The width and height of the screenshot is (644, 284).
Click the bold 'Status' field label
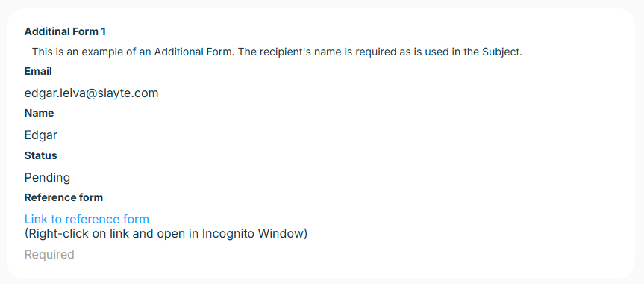click(x=40, y=155)
